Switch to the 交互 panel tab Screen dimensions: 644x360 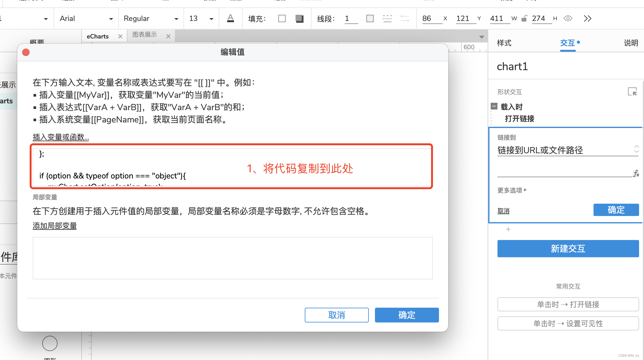tap(568, 43)
